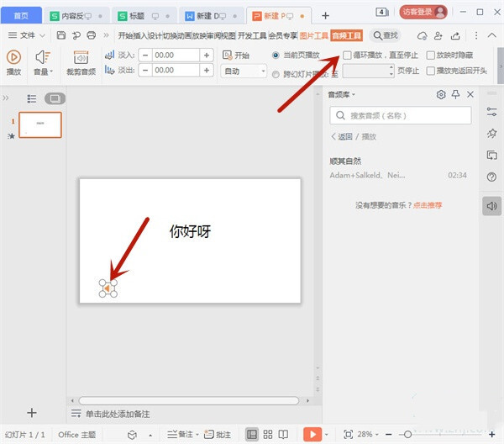Click the 点击推荐 link
Screen dimensions: 504x444
coord(427,204)
